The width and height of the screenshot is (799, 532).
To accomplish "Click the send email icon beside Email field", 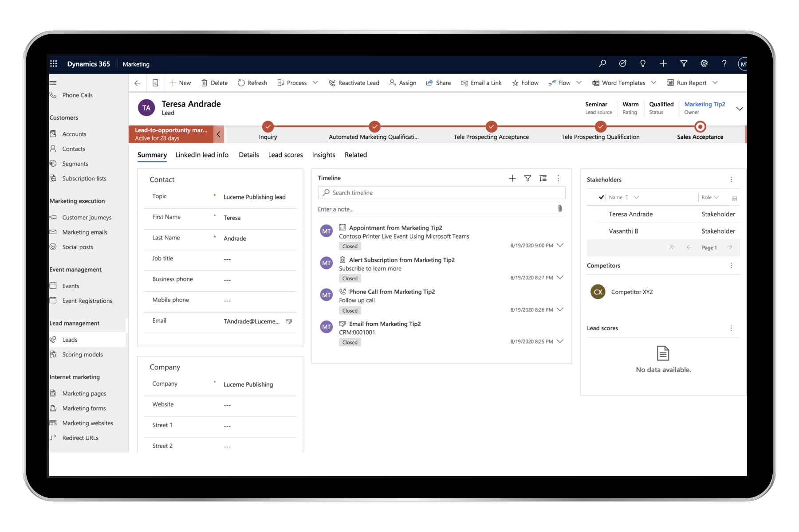I will tap(289, 321).
